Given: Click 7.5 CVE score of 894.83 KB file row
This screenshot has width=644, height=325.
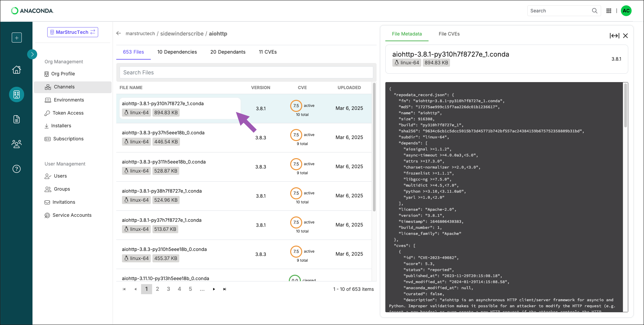Looking at the screenshot, I should (x=296, y=106).
